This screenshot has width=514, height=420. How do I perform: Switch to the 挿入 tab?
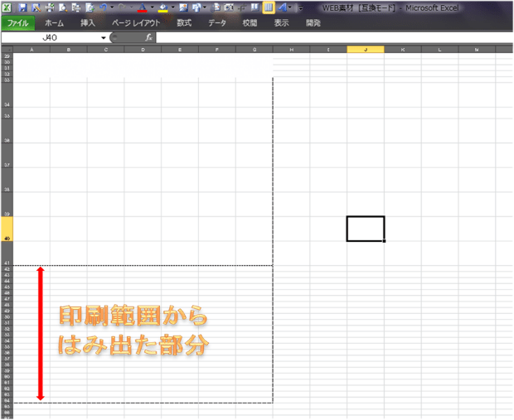click(x=88, y=23)
